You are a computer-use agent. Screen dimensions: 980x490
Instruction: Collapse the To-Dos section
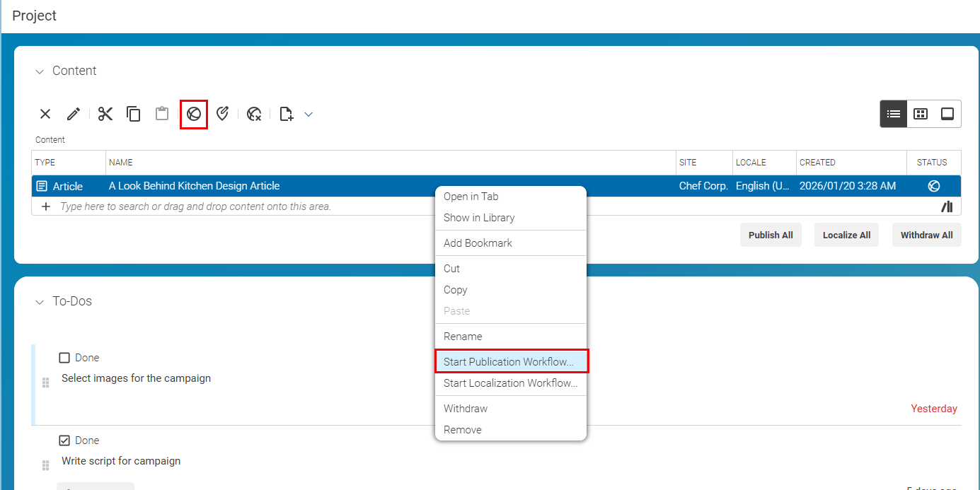coord(40,302)
